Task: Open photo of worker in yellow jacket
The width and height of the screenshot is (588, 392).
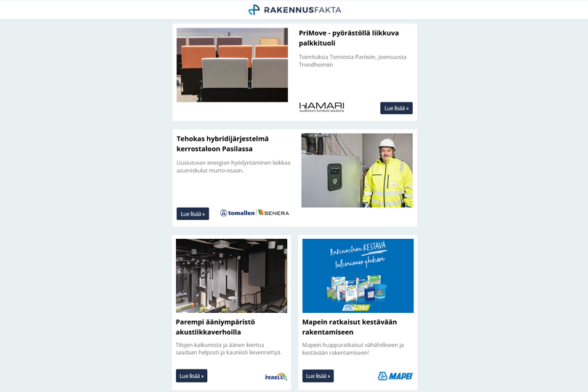Action: tap(357, 171)
